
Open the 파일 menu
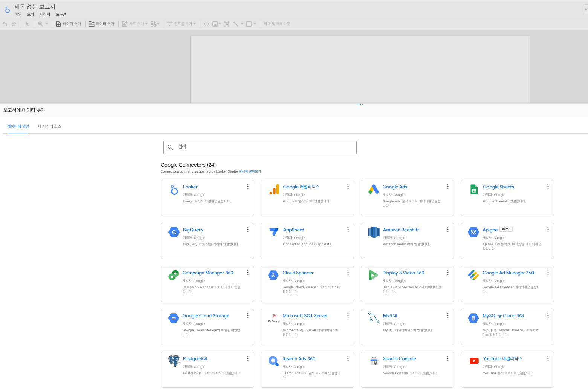[x=18, y=14]
